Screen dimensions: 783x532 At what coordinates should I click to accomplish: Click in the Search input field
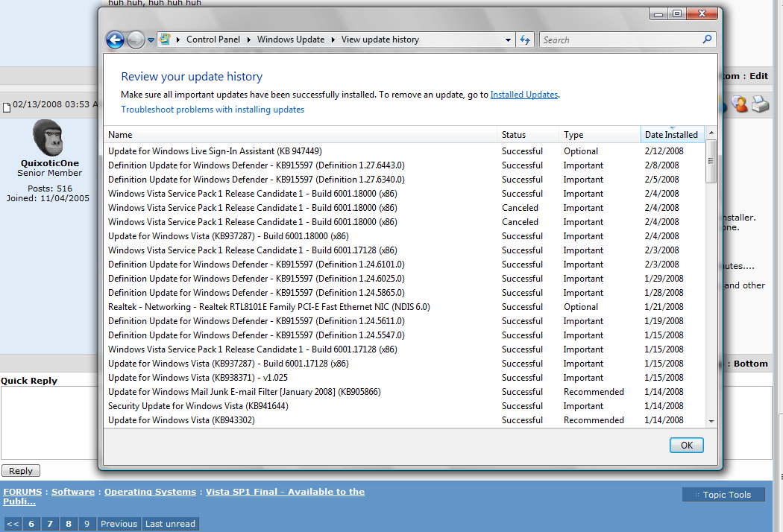coord(619,40)
